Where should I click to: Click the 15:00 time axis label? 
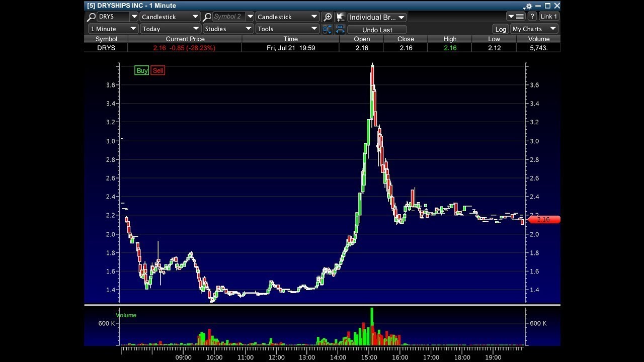pos(369,357)
